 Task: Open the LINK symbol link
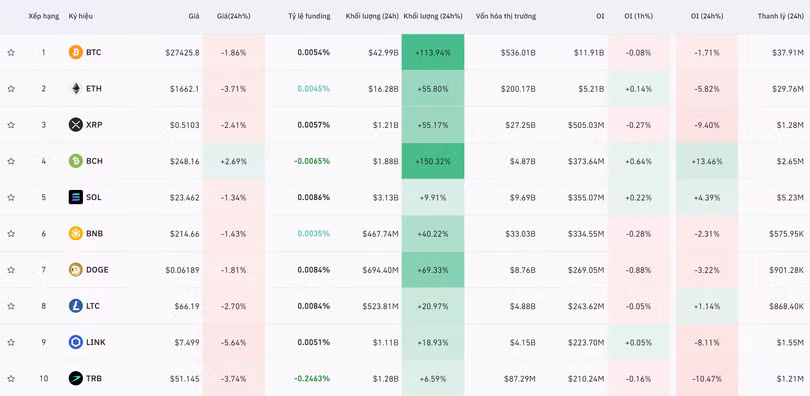(96, 342)
